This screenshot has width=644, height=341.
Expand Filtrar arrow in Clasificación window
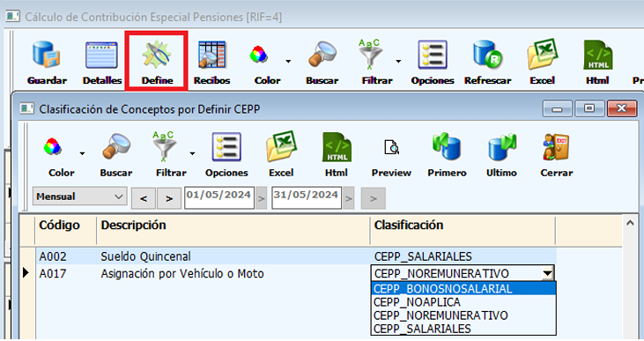click(x=192, y=153)
